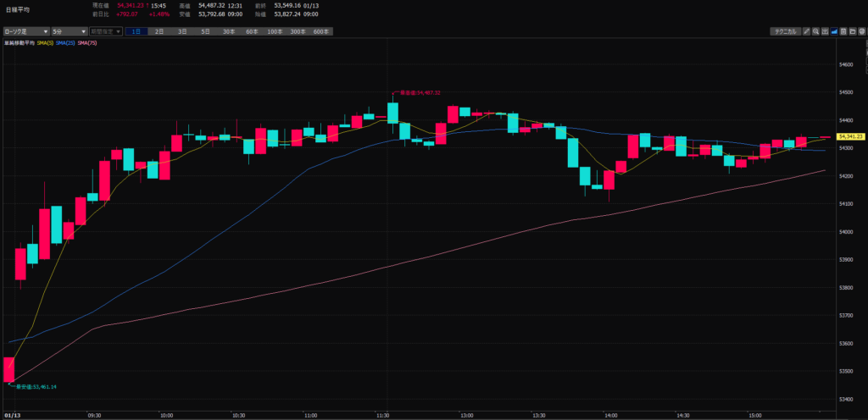Click the 600本 bar count button
The image size is (868, 420).
[320, 31]
